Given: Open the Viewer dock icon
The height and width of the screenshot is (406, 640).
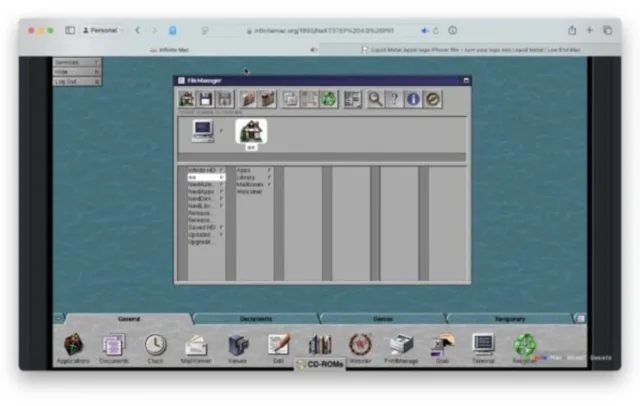Looking at the screenshot, I should pyautogui.click(x=238, y=345).
